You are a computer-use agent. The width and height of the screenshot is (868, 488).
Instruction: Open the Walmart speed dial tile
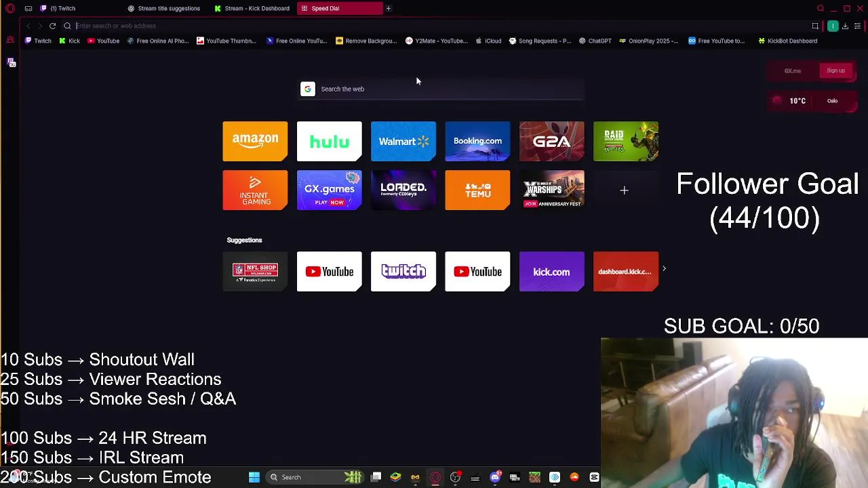coord(403,141)
